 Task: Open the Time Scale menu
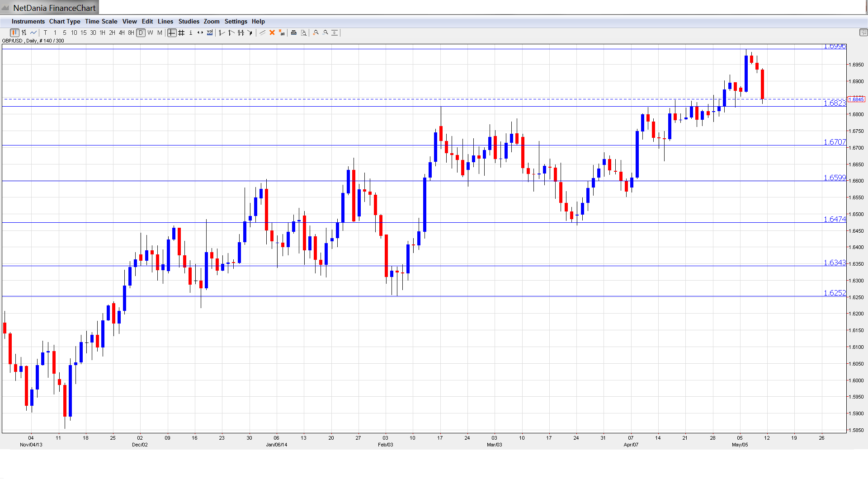101,21
